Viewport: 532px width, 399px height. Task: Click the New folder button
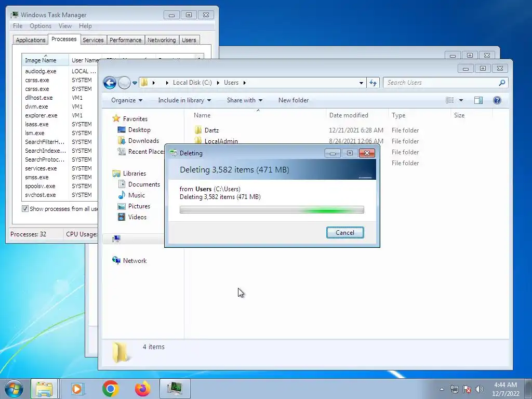294,100
